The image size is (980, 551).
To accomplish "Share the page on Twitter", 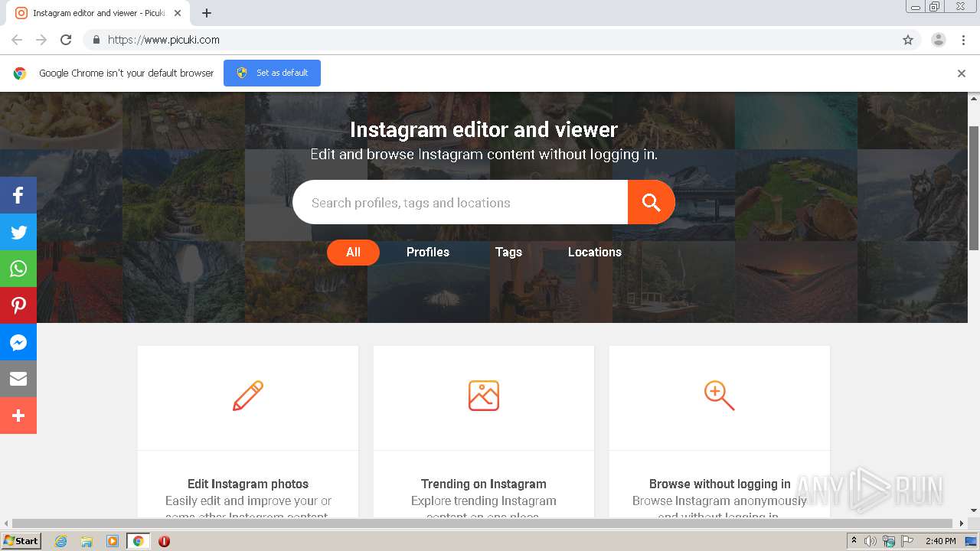I will 18,232.
